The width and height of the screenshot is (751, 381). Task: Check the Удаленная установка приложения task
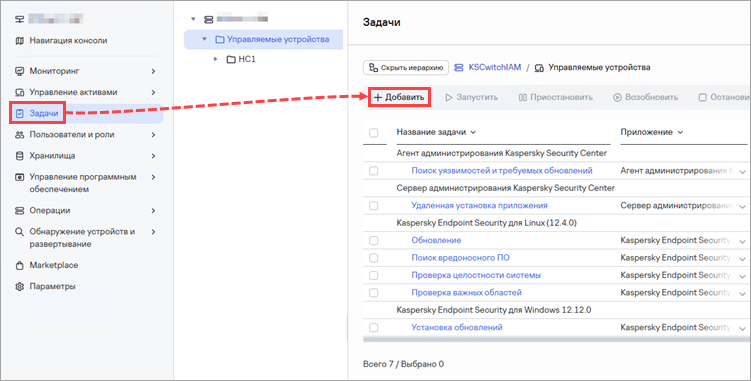point(374,206)
